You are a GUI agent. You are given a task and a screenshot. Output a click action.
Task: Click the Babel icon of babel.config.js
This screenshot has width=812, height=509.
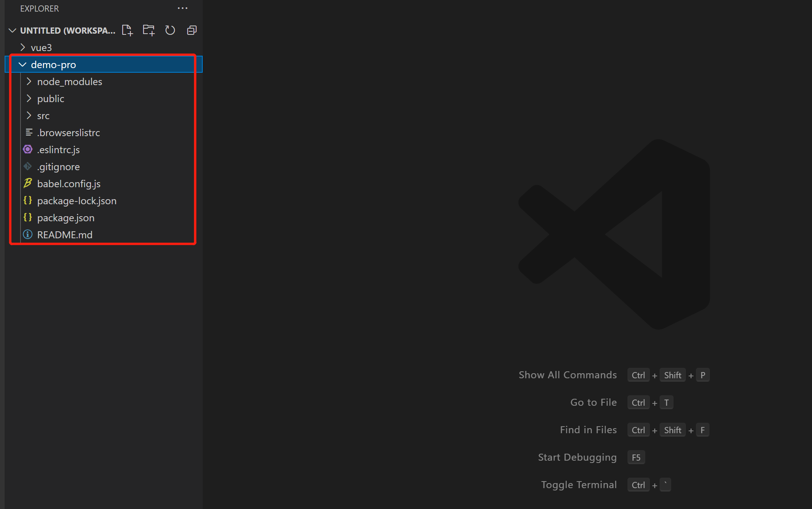(x=28, y=183)
